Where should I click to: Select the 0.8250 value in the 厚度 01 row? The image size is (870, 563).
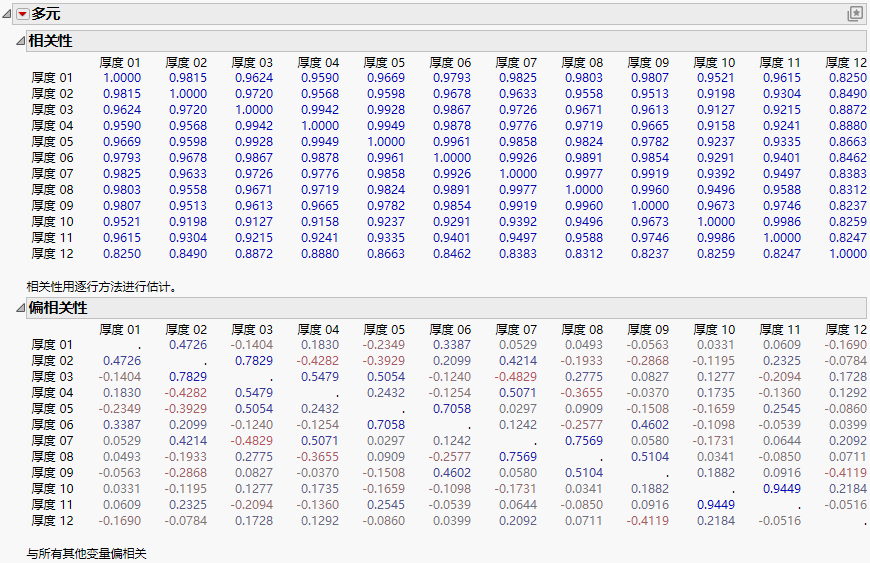tap(846, 77)
